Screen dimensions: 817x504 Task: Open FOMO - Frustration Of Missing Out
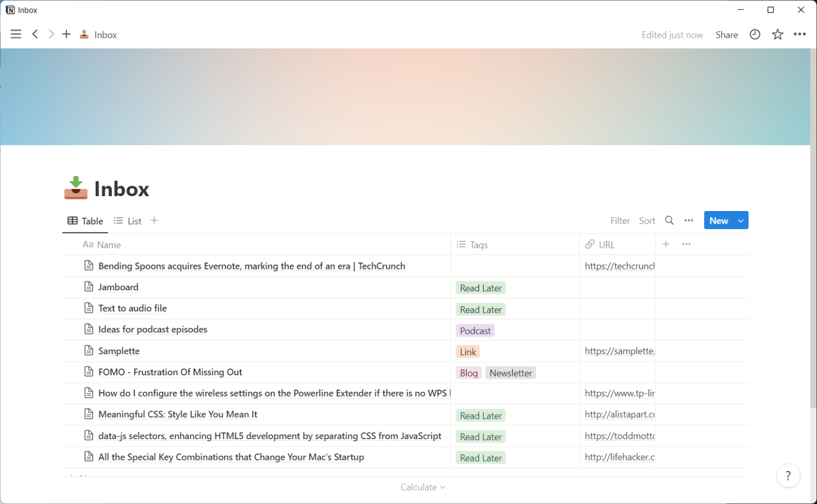tap(170, 372)
